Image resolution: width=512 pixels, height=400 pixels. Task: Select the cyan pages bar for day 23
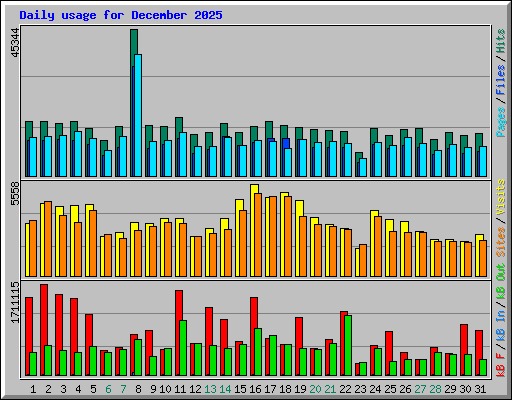[363, 167]
